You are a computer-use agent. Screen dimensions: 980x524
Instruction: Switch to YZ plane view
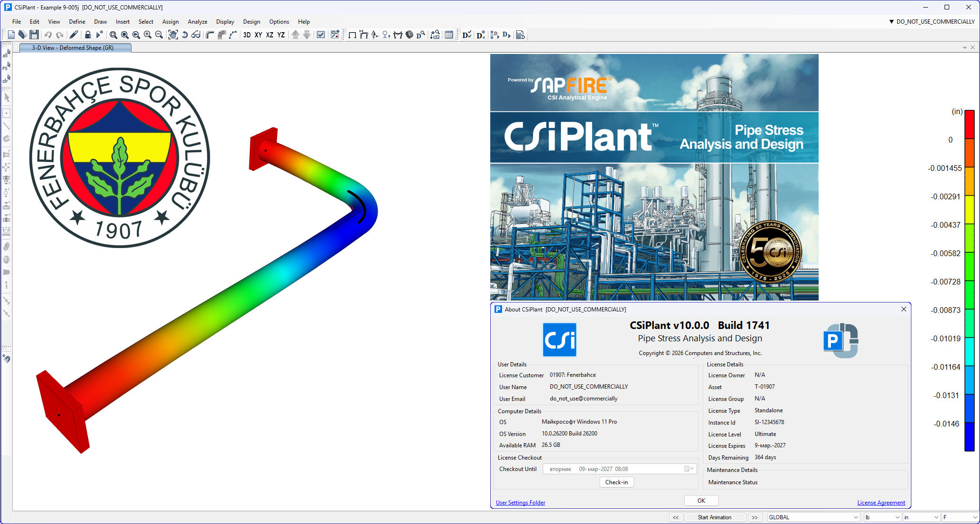pyautogui.click(x=281, y=35)
